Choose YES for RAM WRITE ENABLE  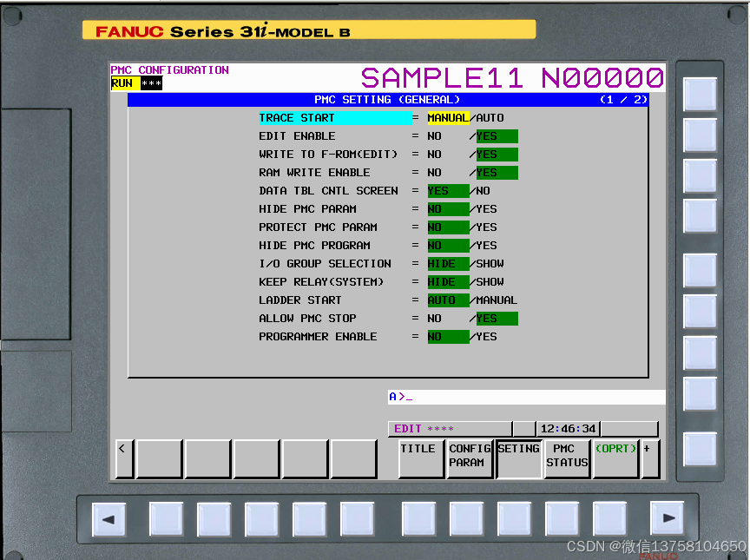click(x=497, y=173)
